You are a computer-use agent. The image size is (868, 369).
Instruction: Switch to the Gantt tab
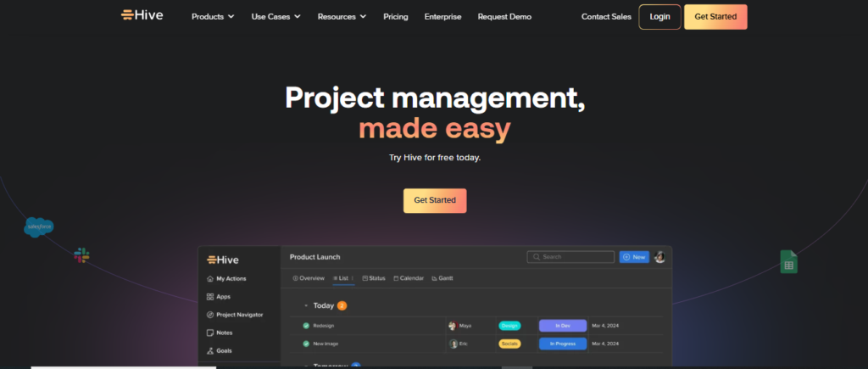coord(442,278)
